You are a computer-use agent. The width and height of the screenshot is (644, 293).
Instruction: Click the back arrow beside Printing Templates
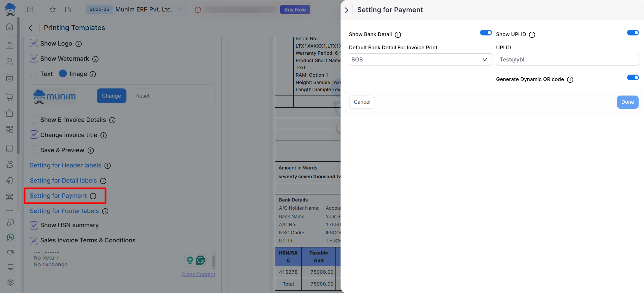click(x=31, y=28)
